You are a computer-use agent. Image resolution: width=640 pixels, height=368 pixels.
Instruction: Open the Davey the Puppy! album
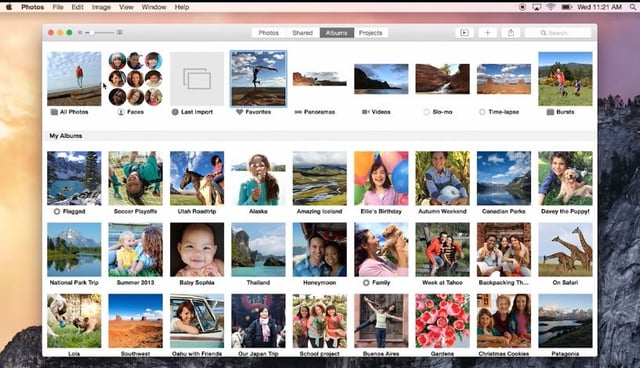click(x=565, y=178)
